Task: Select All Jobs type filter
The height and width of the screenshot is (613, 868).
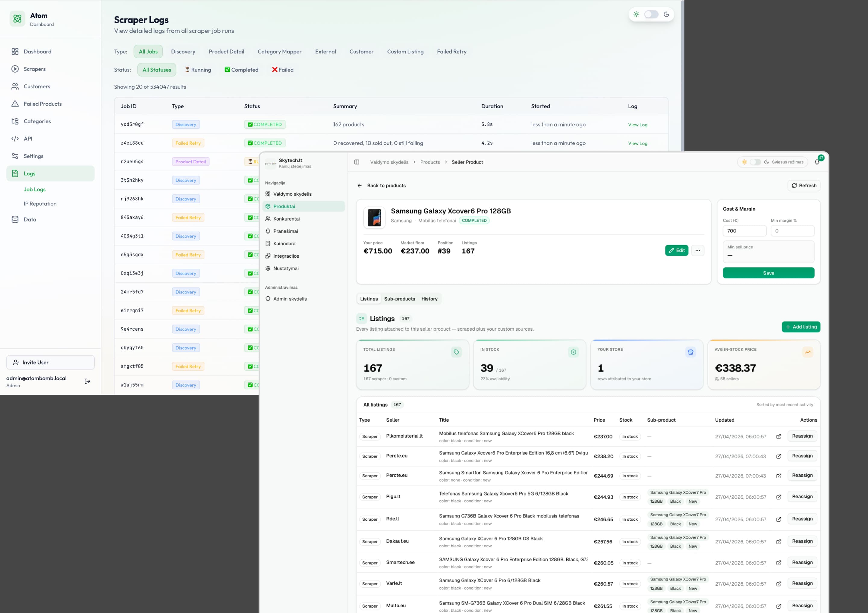Action: click(148, 52)
